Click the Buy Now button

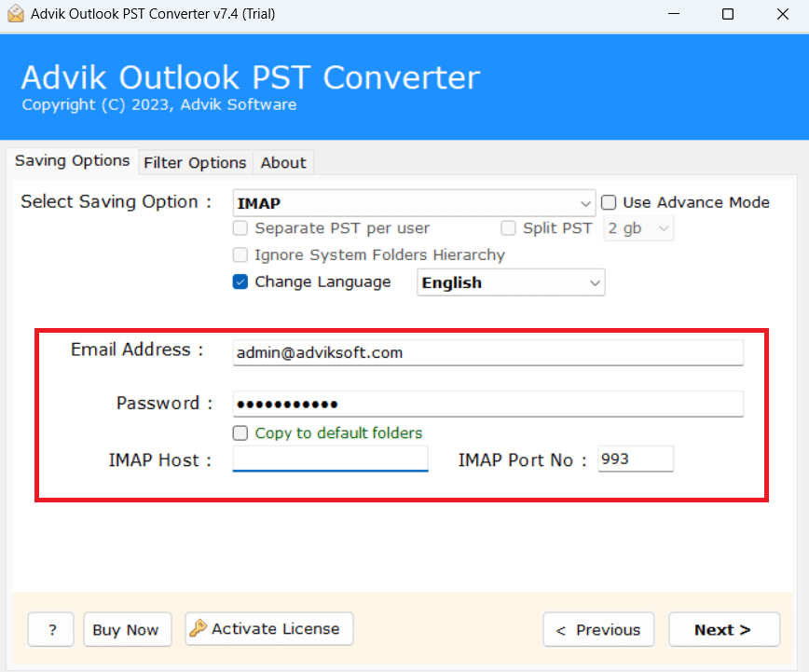pos(128,630)
